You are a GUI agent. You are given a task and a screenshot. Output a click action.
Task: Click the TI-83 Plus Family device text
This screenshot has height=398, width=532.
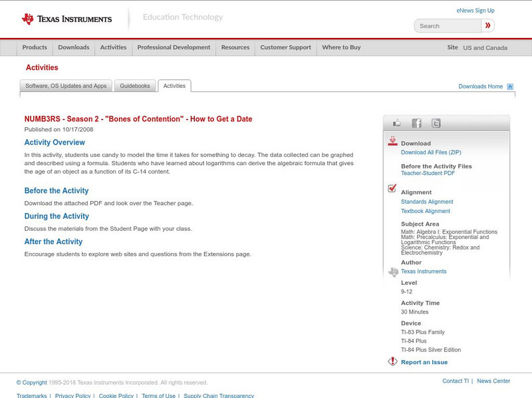pyautogui.click(x=423, y=332)
